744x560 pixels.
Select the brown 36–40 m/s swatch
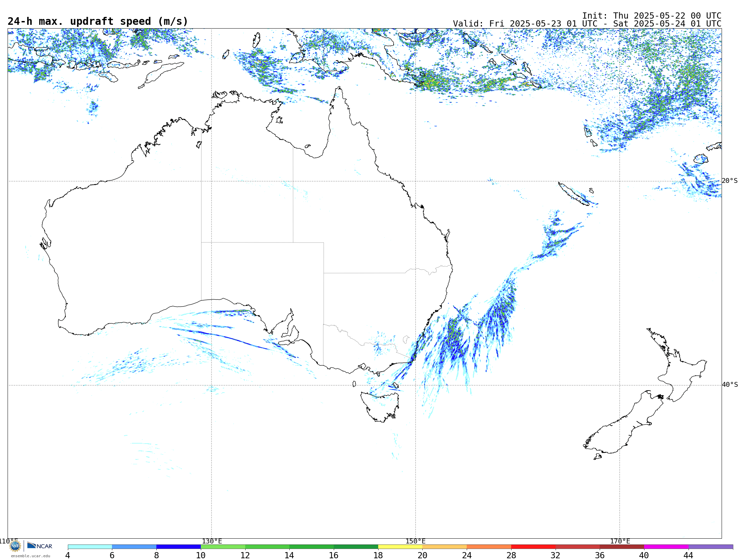(x=622, y=547)
